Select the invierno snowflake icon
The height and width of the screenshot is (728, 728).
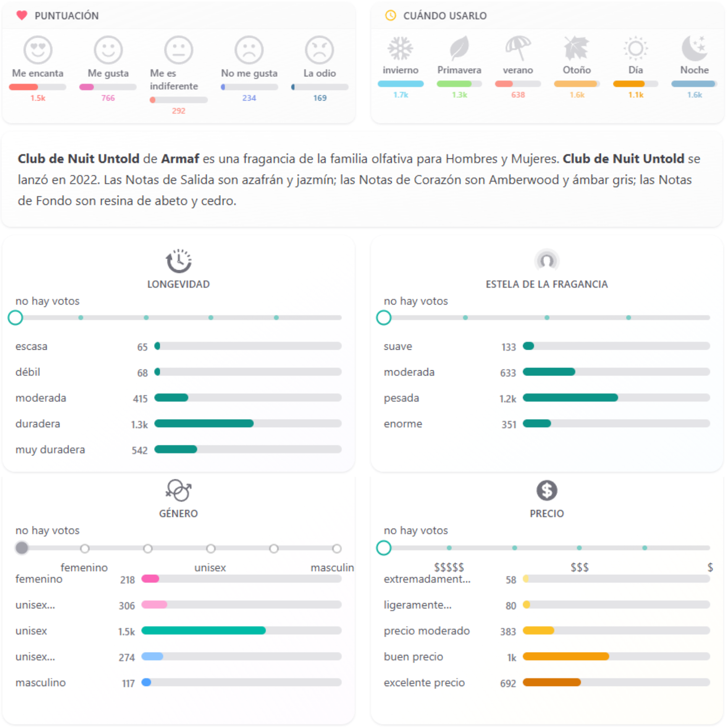point(400,48)
